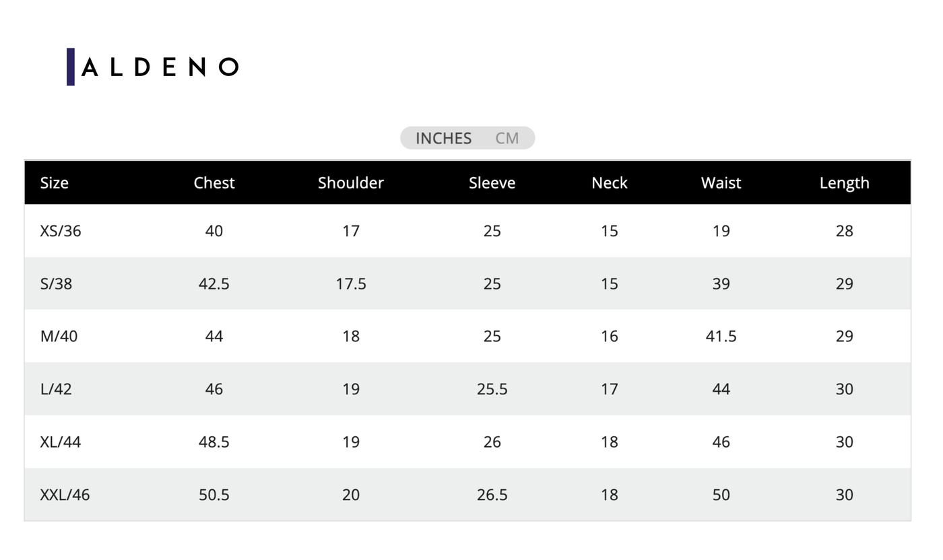Select the Length column header
This screenshot has width=943, height=560.
coord(844,183)
